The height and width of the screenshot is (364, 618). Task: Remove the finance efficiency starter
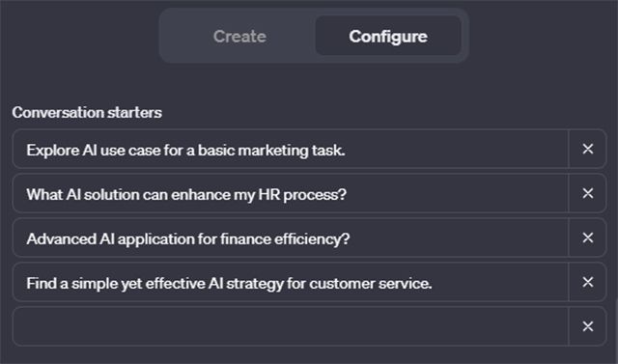(x=588, y=238)
